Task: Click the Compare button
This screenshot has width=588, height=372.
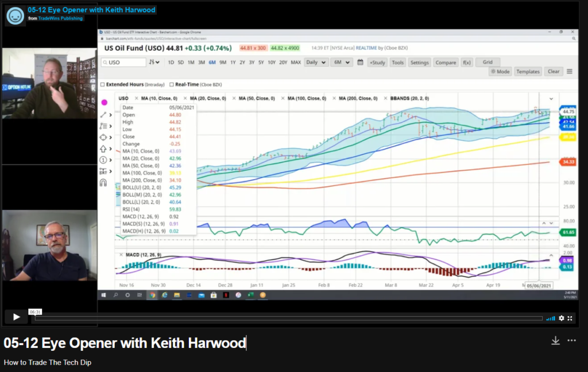Action: coord(446,62)
